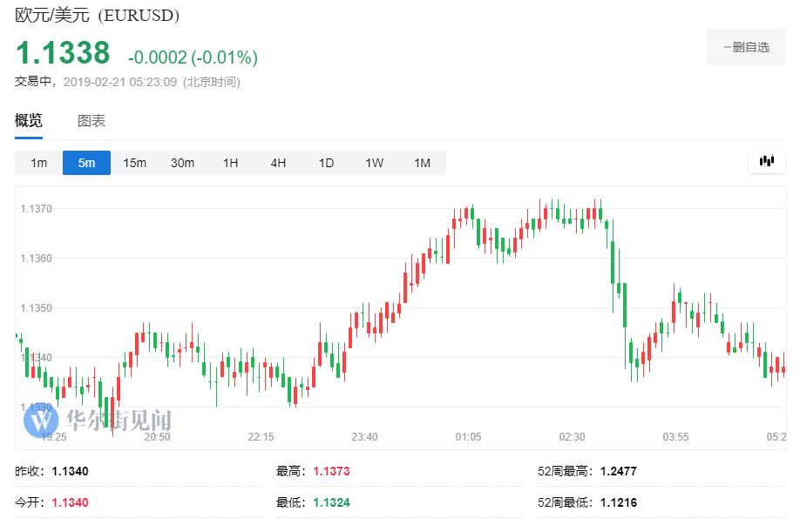
Task: Click the current price 1.1338
Action: pos(63,53)
